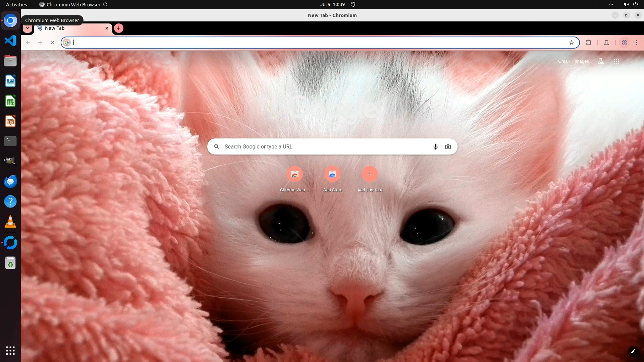Click Add shortcut button
This screenshot has height=362, width=644.
coord(370,174)
